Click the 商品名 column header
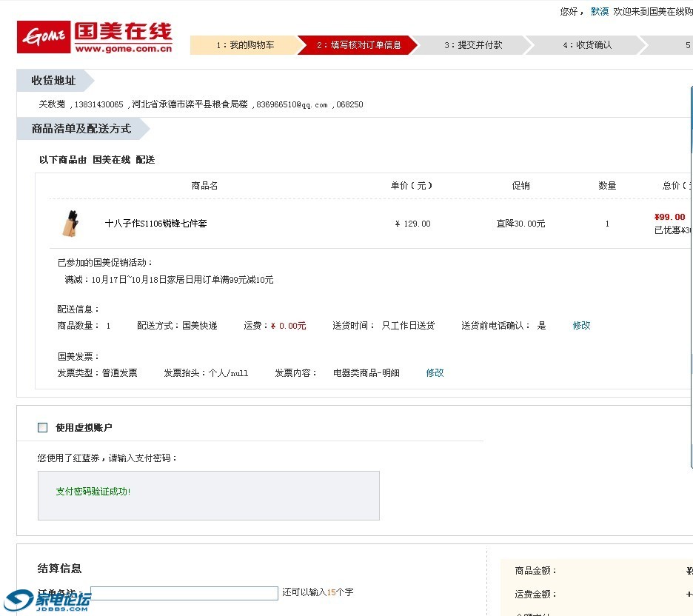 (204, 186)
